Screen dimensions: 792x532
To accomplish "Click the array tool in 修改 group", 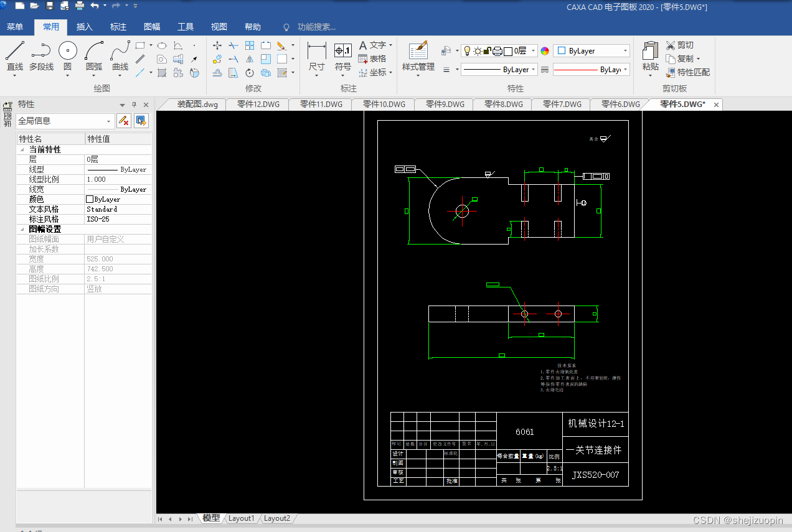I will pos(250,45).
